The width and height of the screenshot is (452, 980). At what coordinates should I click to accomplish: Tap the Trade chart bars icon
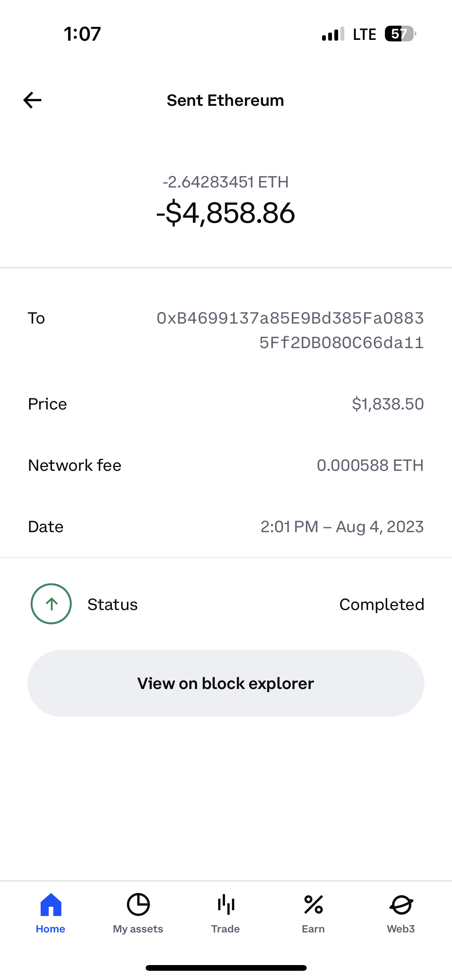coord(226,904)
